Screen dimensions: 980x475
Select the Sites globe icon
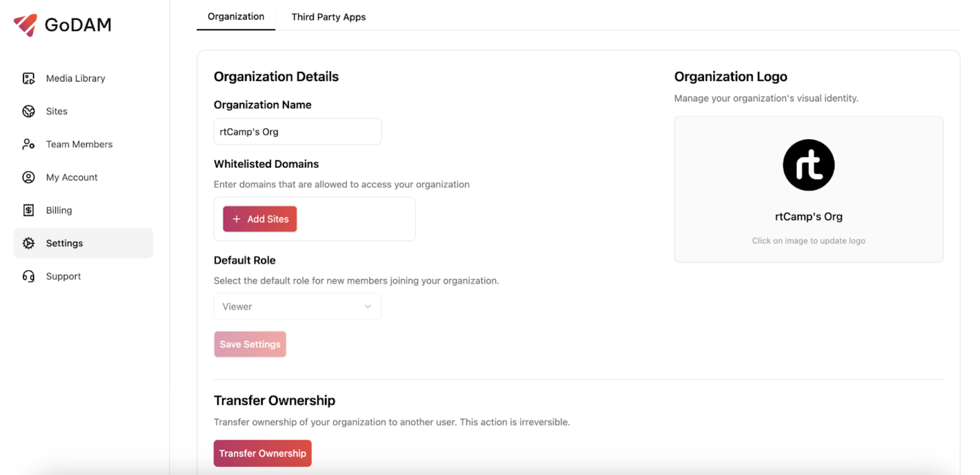[28, 111]
